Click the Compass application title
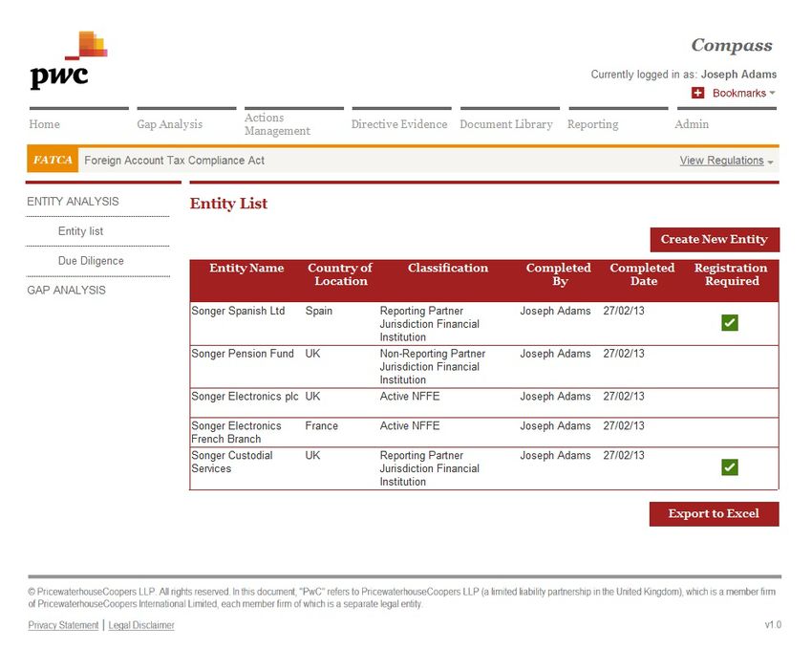 [x=732, y=46]
